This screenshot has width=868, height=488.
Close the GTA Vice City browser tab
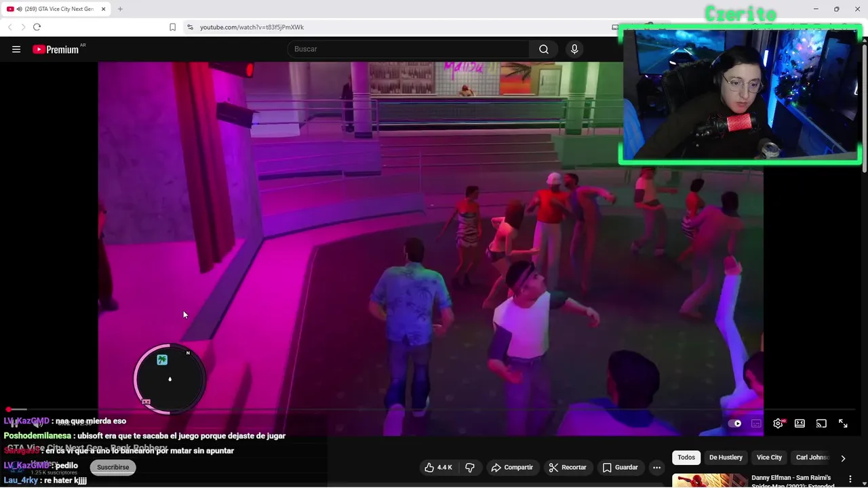coord(104,9)
